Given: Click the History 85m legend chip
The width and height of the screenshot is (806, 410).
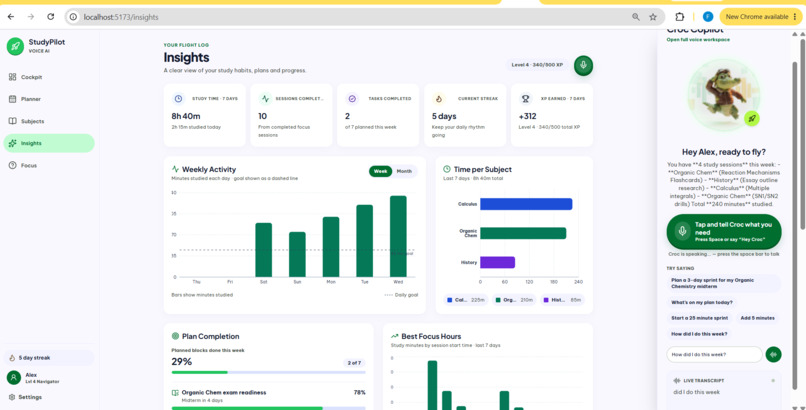Looking at the screenshot, I should tap(561, 300).
